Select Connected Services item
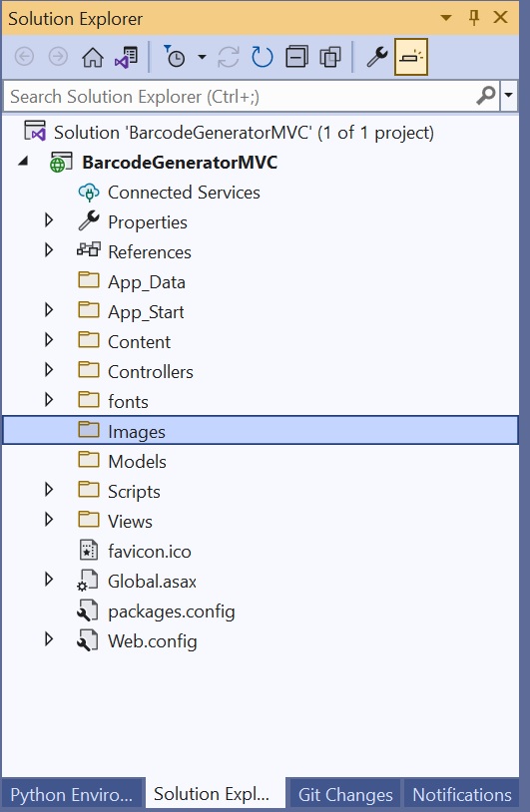 tap(184, 193)
